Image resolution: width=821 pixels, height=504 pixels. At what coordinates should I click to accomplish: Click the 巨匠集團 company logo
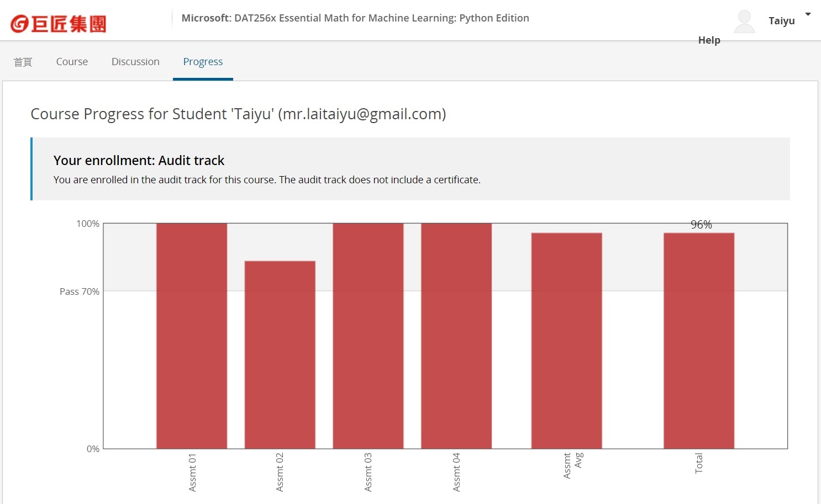pos(57,22)
